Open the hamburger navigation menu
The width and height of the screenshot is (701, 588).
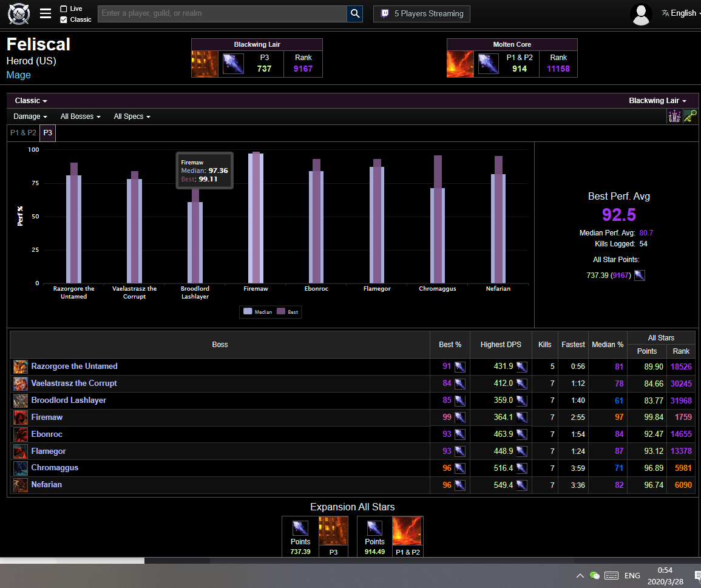coord(46,13)
